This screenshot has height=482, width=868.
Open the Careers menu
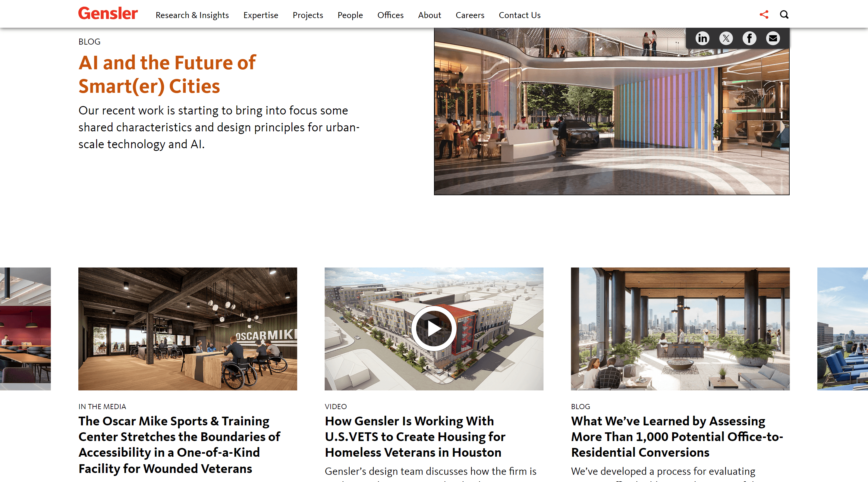coord(470,15)
